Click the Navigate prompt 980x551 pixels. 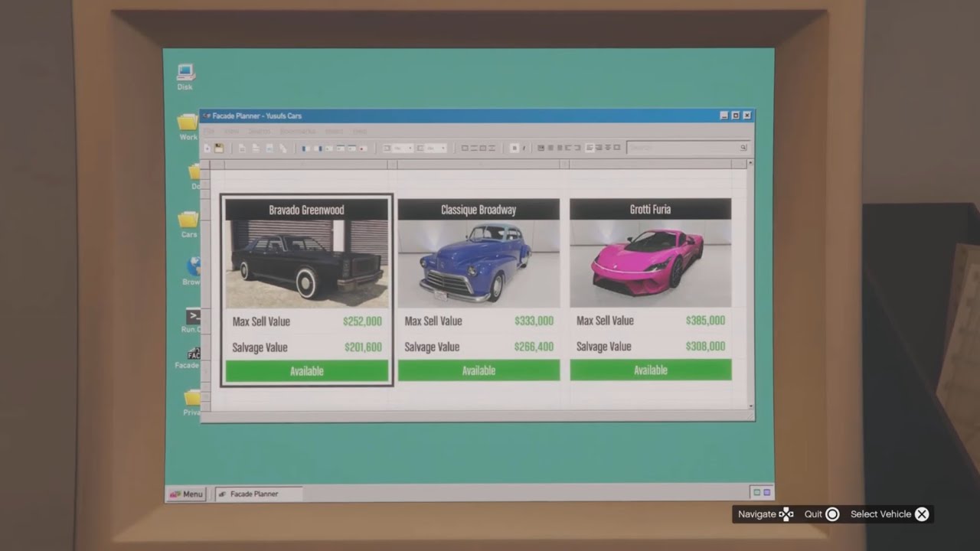[765, 514]
